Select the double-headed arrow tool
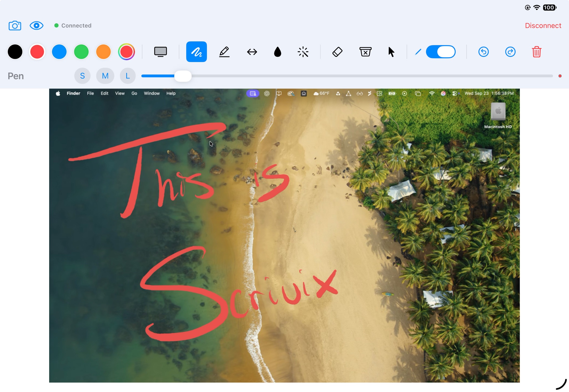The image size is (569, 392). (252, 52)
